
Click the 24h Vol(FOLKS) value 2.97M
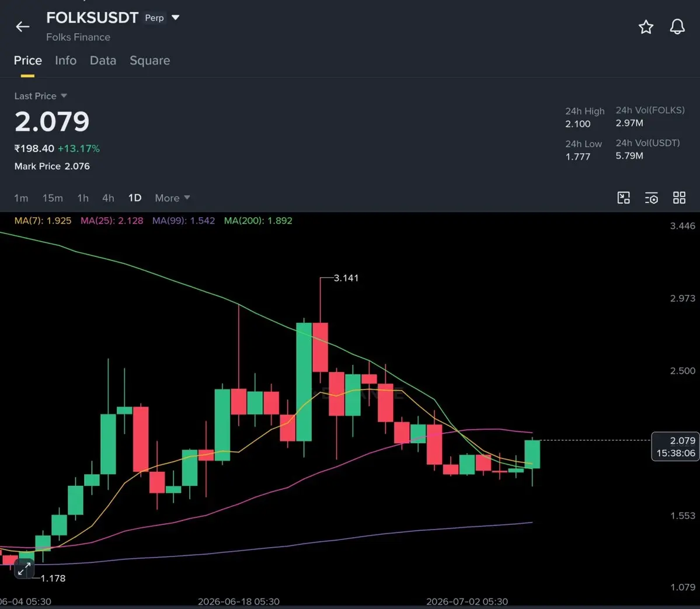629,123
